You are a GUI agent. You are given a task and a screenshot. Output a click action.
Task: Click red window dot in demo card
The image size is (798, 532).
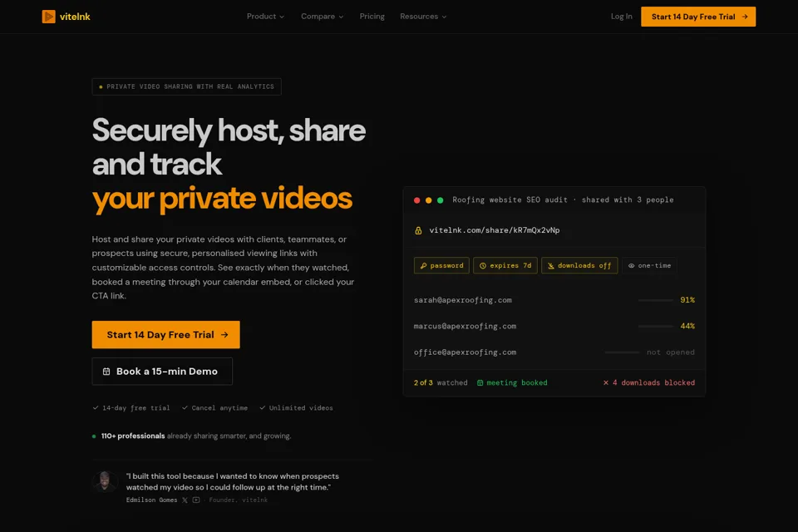[x=416, y=200]
